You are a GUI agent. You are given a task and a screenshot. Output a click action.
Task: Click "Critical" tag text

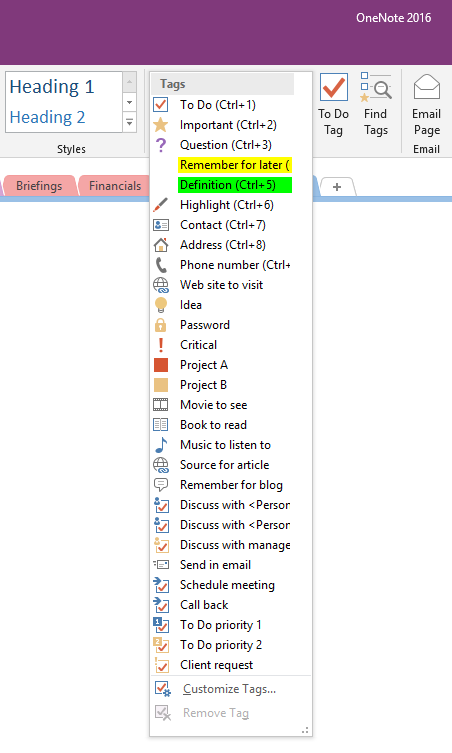[x=198, y=345]
